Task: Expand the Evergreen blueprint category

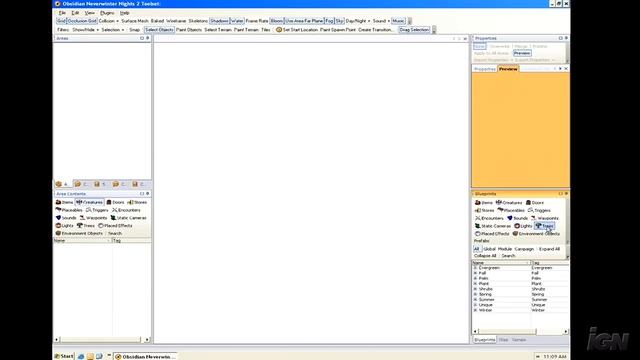Action: (x=475, y=268)
